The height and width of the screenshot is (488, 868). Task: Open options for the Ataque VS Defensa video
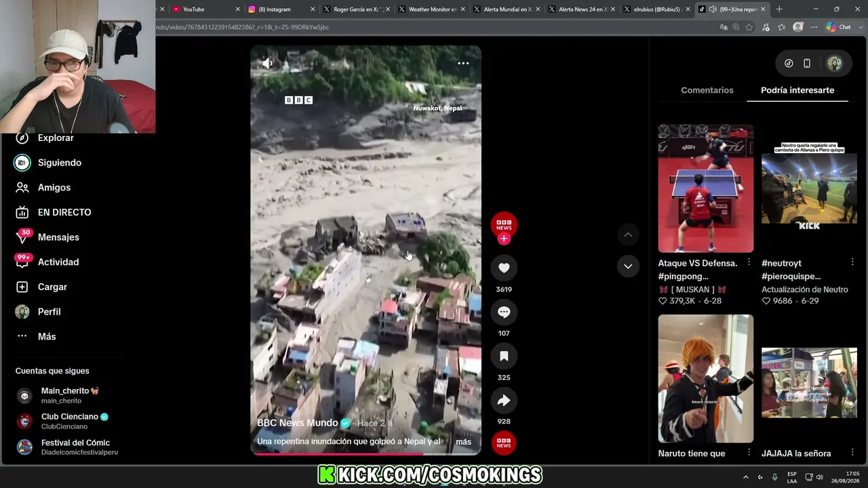[x=749, y=262]
